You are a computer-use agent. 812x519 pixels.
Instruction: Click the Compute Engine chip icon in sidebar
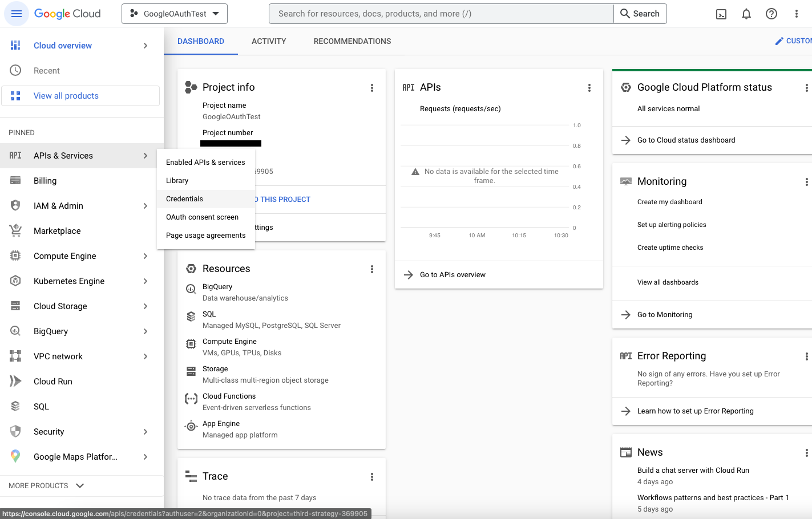point(15,256)
